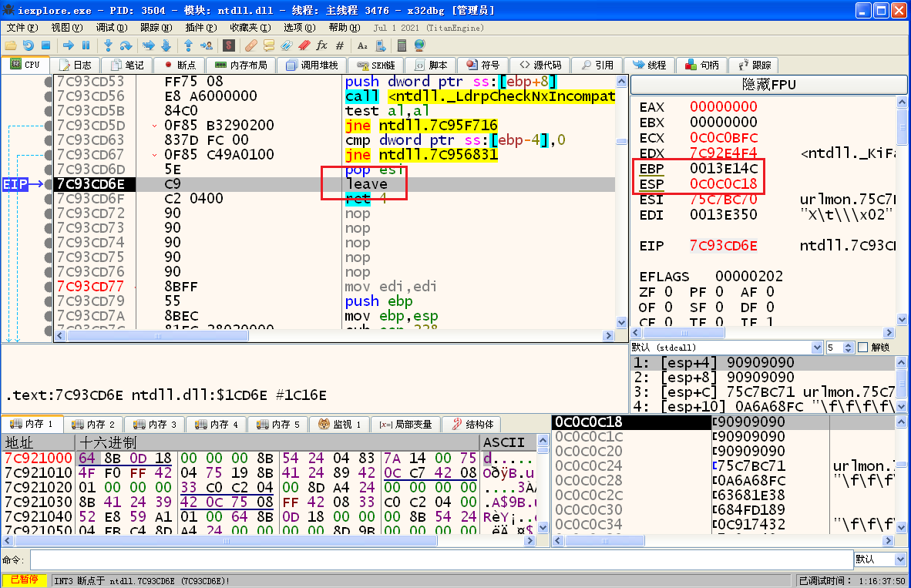Click the fx functions icon
This screenshot has height=588, width=911.
[x=322, y=45]
